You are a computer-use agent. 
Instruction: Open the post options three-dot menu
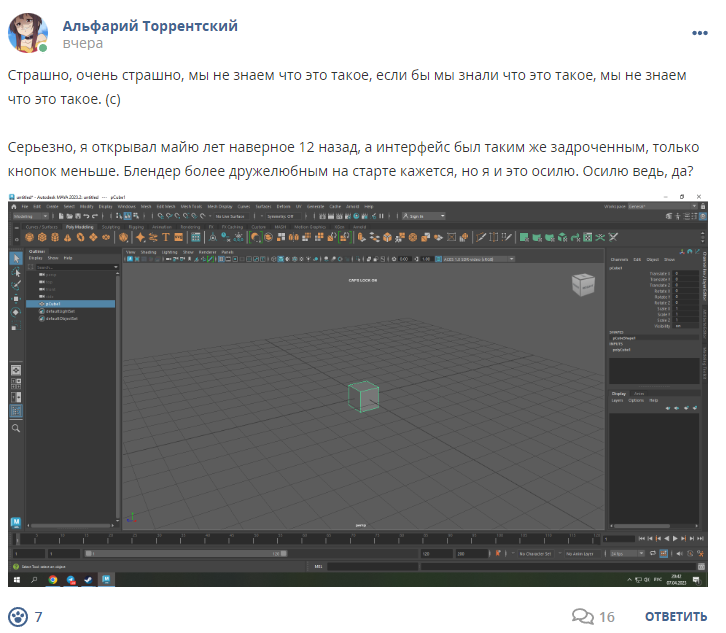699,33
